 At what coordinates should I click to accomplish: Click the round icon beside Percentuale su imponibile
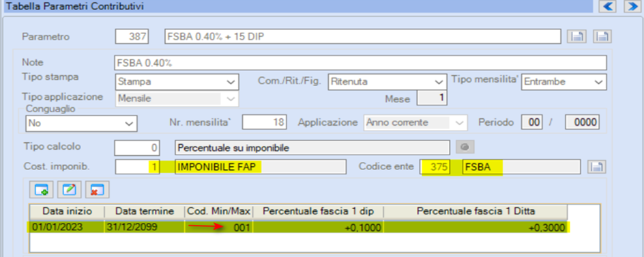click(x=465, y=147)
